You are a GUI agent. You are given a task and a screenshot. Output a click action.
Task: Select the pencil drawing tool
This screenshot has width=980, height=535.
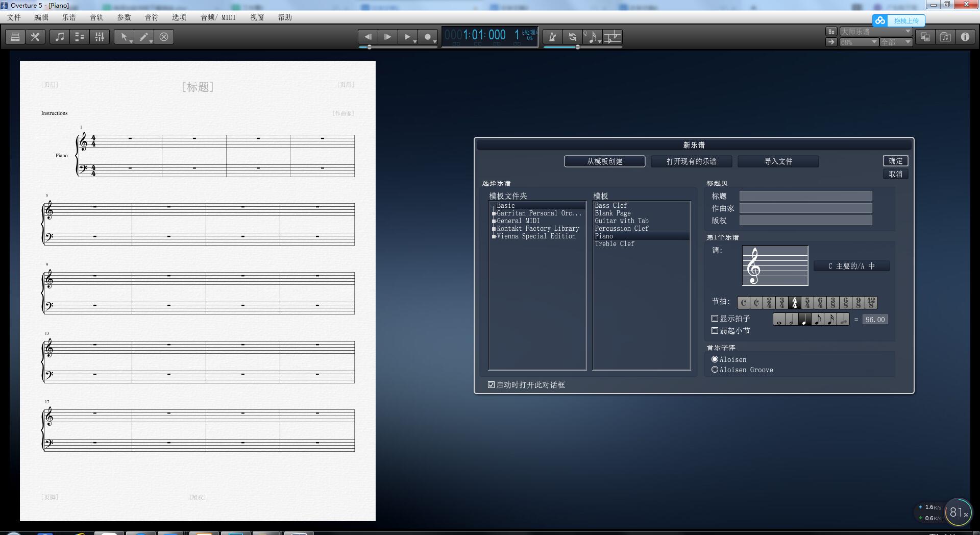(142, 36)
